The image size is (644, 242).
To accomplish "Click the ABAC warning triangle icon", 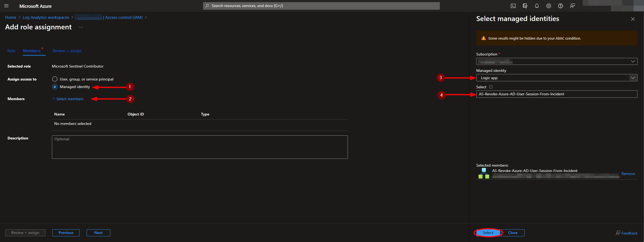I will 483,38.
